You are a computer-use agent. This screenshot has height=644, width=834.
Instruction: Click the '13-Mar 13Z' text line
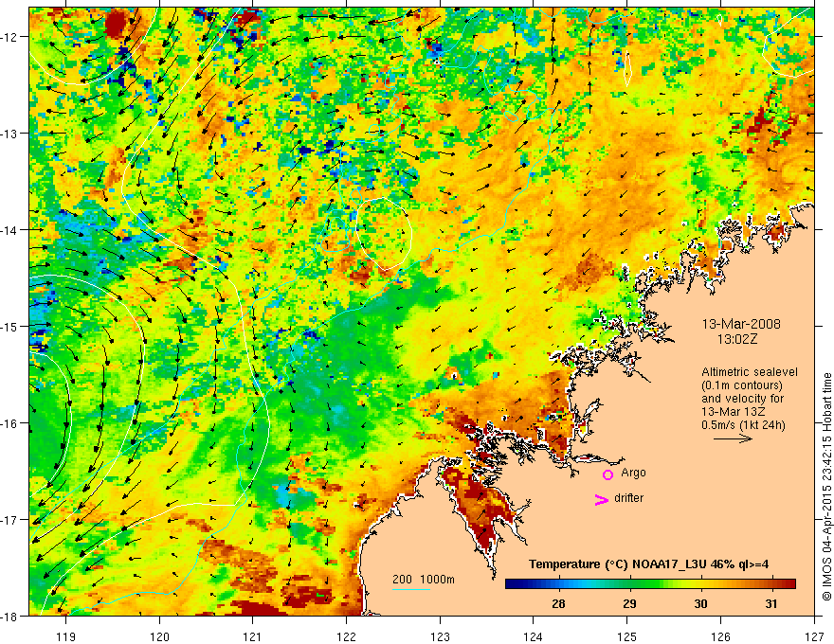(732, 412)
